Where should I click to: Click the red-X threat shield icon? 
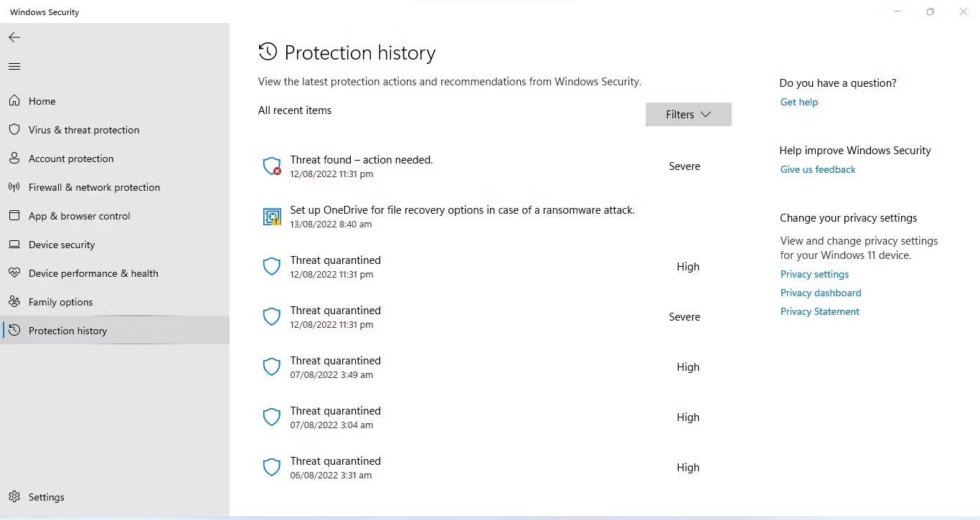pos(271,166)
